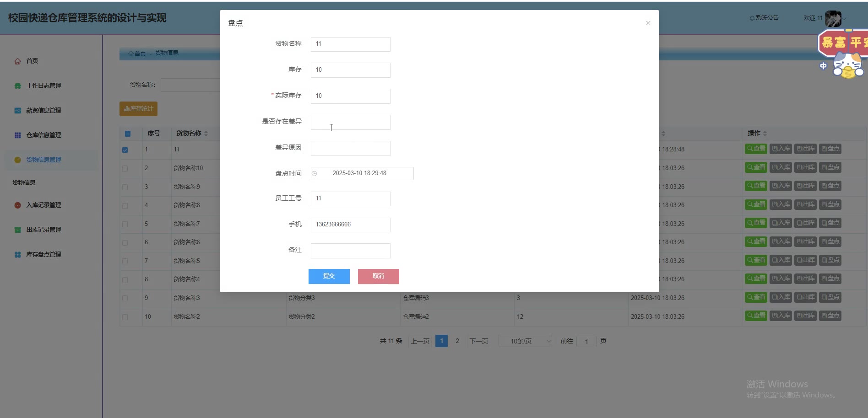
Task: Click 入库 for the 货物名称2 row
Action: tap(781, 316)
